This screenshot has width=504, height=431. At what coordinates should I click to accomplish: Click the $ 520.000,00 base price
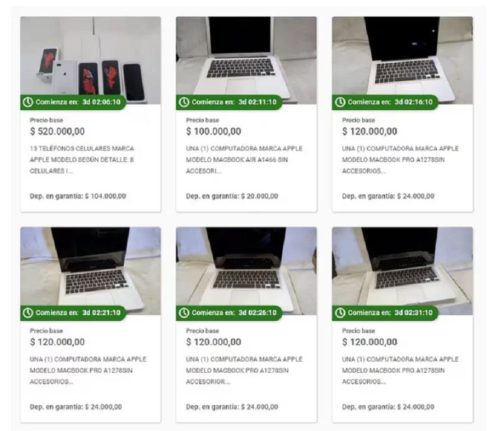(57, 132)
